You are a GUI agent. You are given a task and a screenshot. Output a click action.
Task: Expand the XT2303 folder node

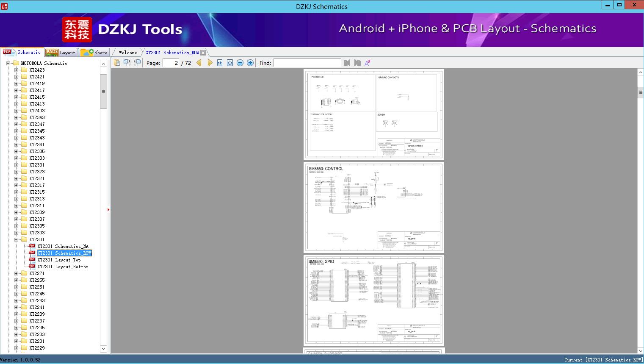click(16, 233)
